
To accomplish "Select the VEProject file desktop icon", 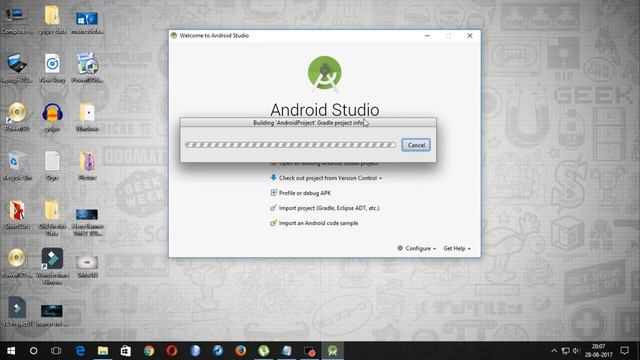I will pos(16,312).
